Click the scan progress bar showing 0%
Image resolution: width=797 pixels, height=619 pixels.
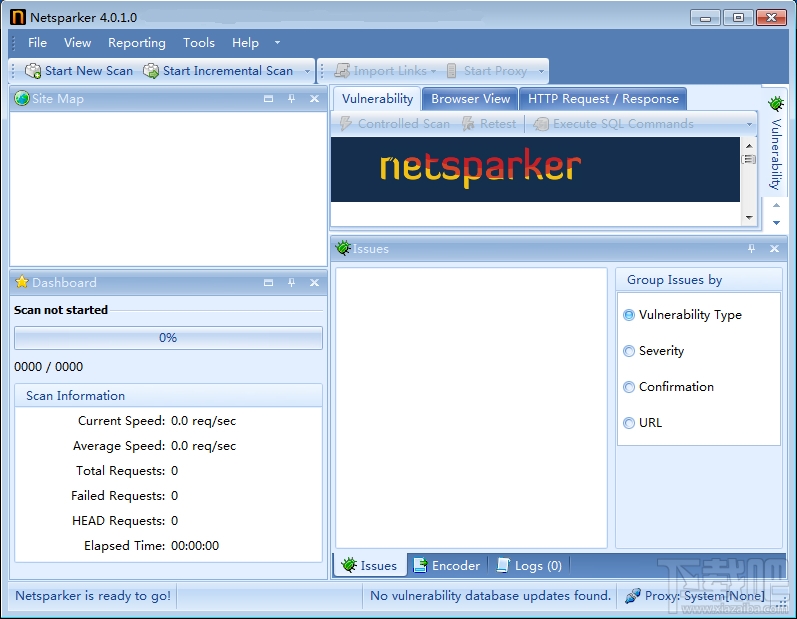168,338
